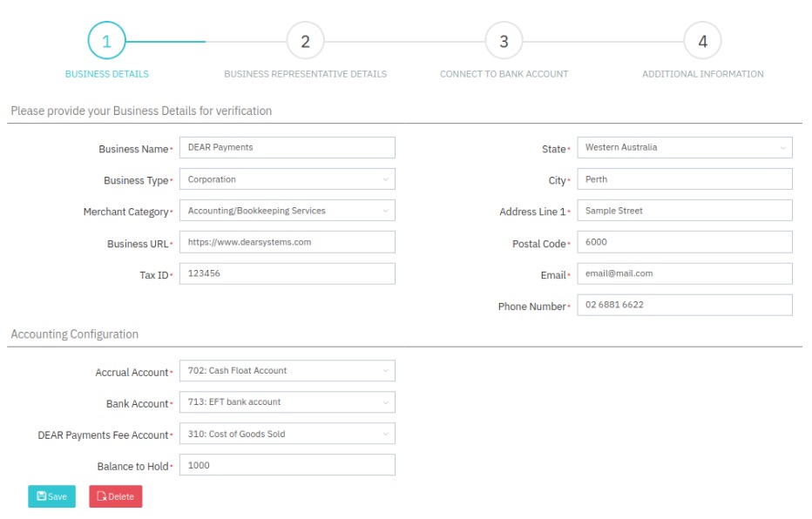Click the Business URL label
The width and height of the screenshot is (812, 519).
click(138, 244)
